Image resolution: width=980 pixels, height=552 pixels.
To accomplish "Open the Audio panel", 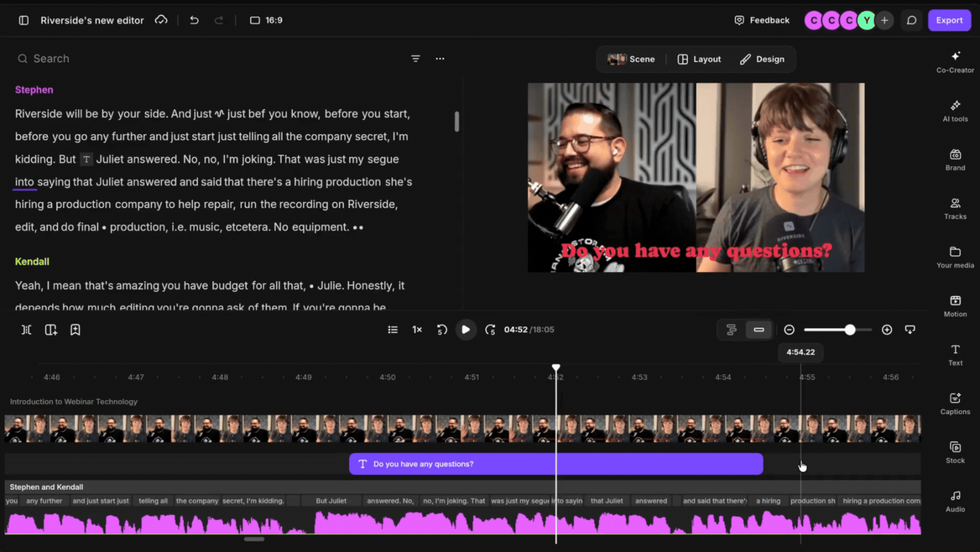I will (x=955, y=501).
